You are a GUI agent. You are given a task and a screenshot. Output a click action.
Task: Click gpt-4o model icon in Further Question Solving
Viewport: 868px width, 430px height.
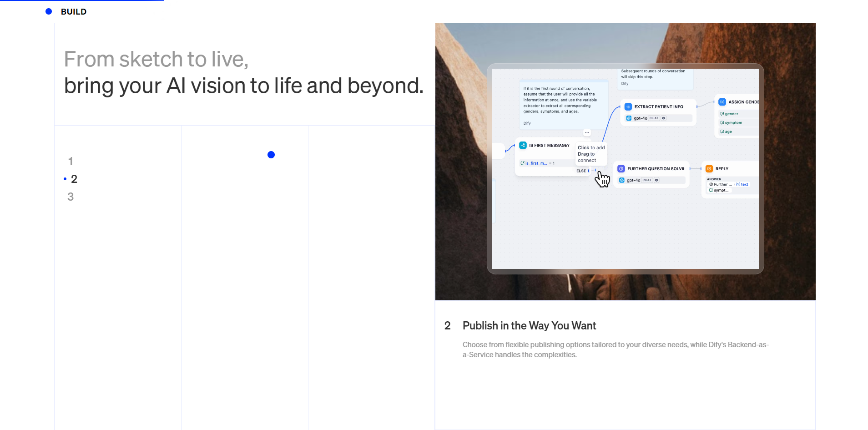[622, 180]
